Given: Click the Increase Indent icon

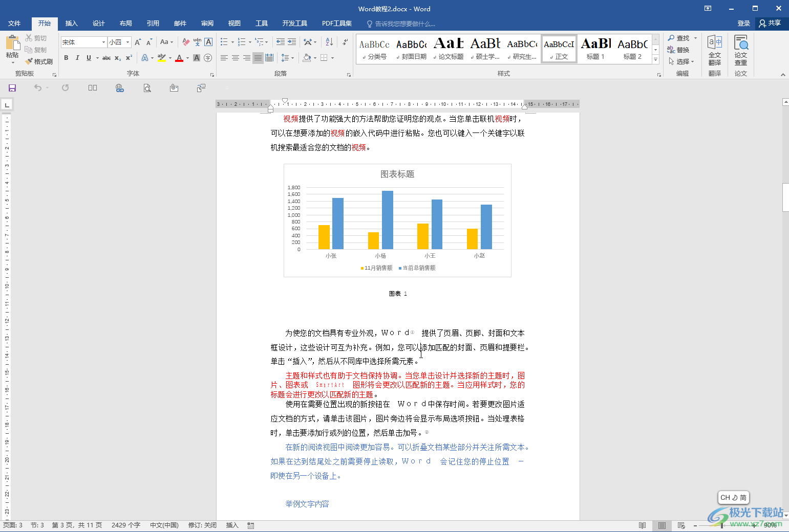Looking at the screenshot, I should [x=292, y=42].
